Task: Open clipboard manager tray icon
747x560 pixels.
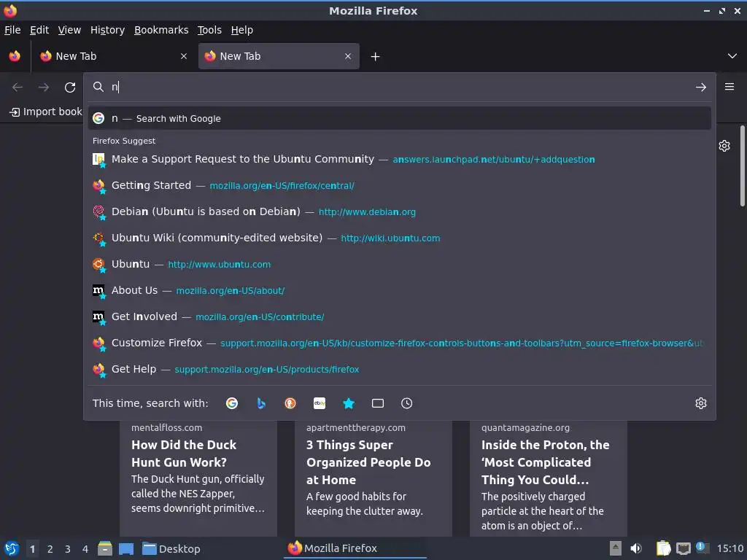Action: (x=663, y=548)
